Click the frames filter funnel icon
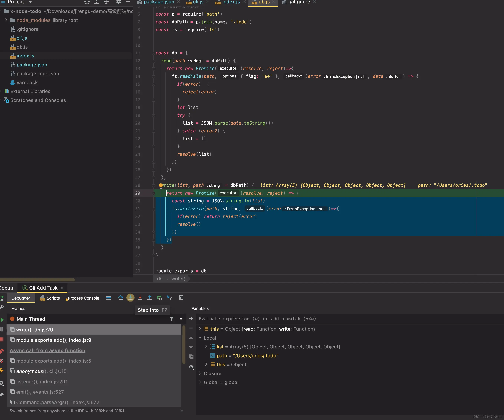 [x=171, y=319]
